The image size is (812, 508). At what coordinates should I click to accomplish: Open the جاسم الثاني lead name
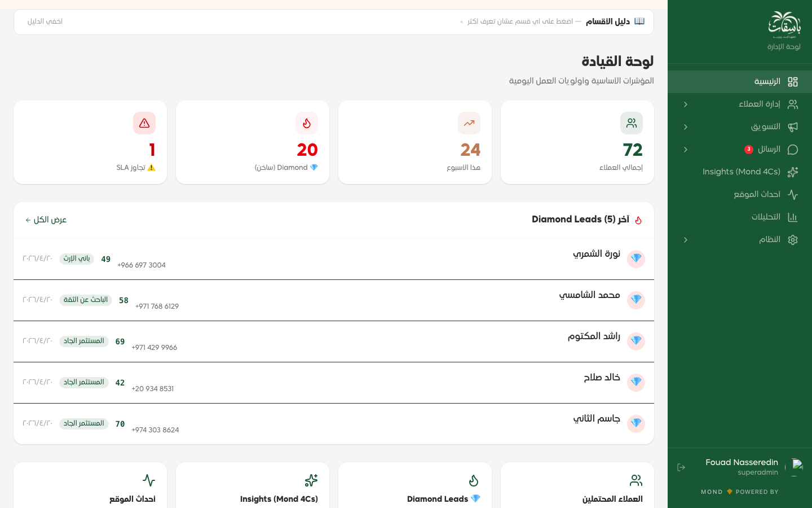[597, 419]
